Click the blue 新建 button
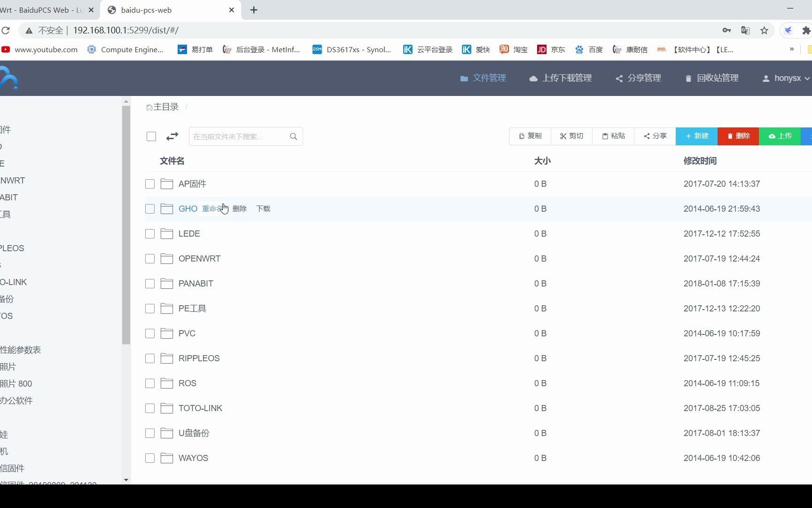Screen dimensions: 812x508 coord(696,136)
